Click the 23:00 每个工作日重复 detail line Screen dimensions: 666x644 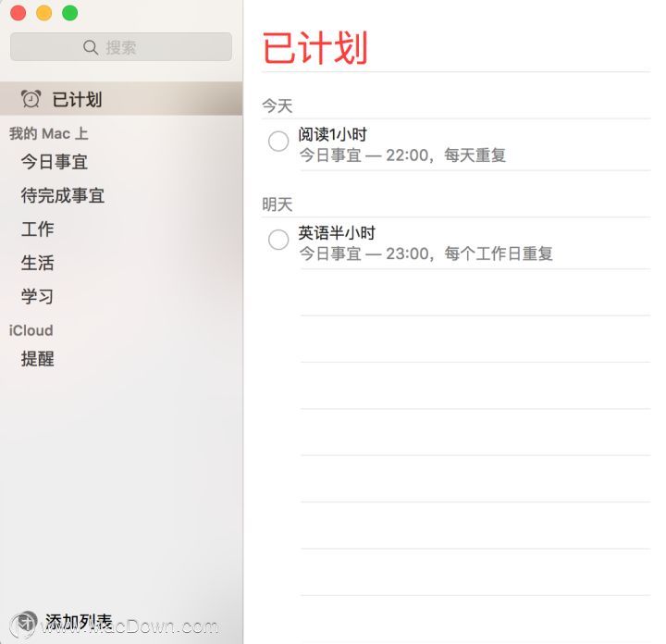(x=426, y=254)
